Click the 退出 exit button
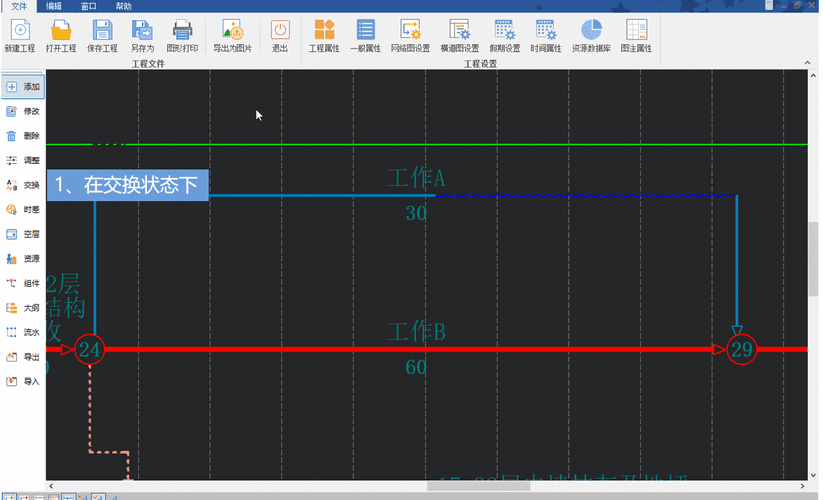The height and width of the screenshot is (500, 823). click(280, 36)
